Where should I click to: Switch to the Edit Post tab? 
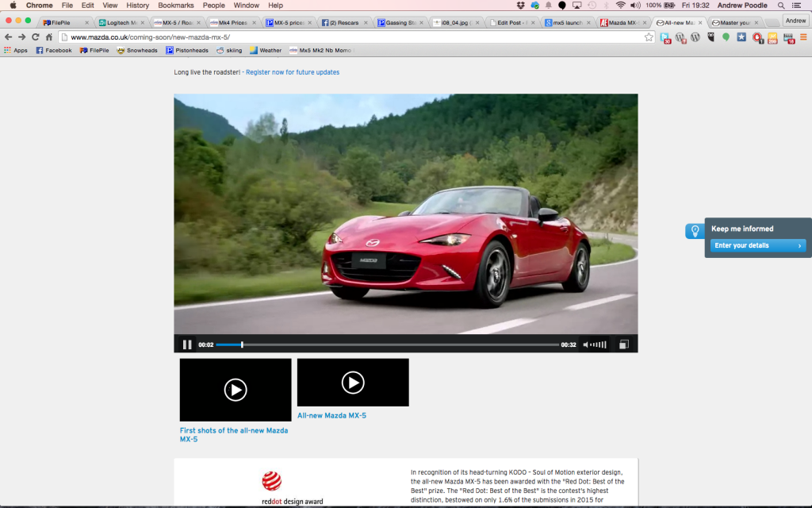click(x=511, y=22)
